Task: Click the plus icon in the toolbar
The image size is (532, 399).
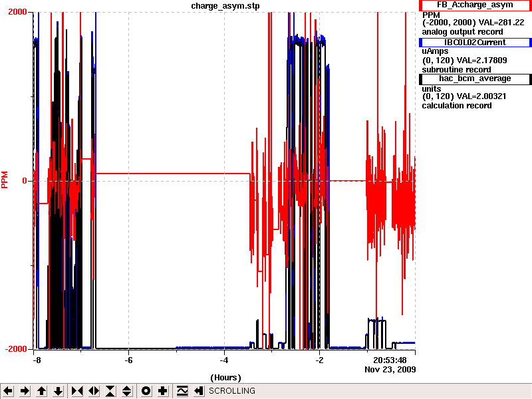Action: pos(163,391)
